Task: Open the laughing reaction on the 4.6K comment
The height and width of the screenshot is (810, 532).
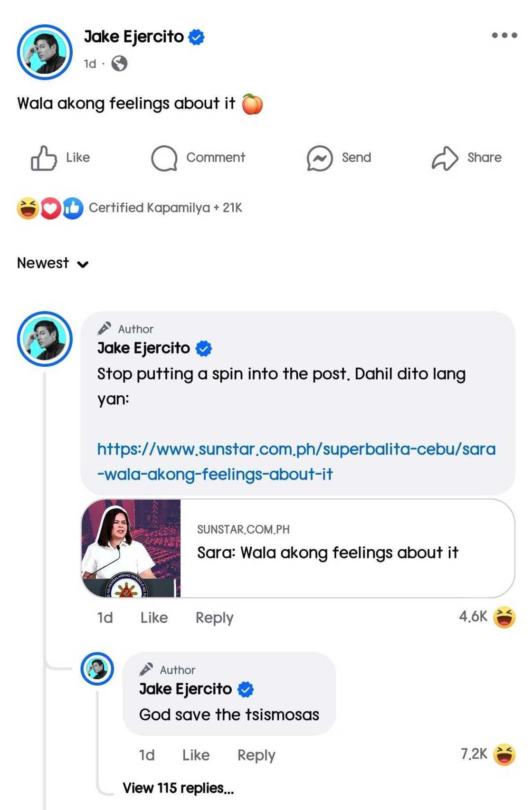Action: tap(504, 617)
